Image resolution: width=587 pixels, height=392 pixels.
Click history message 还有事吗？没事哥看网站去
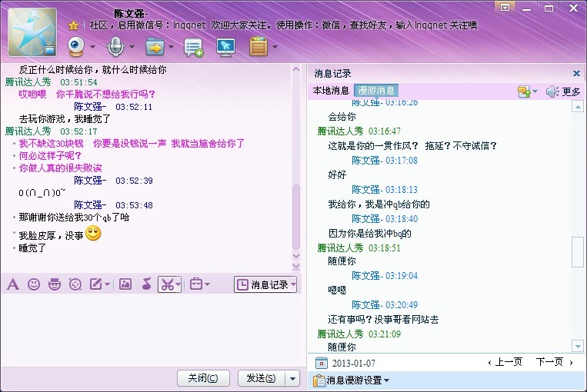383,320
